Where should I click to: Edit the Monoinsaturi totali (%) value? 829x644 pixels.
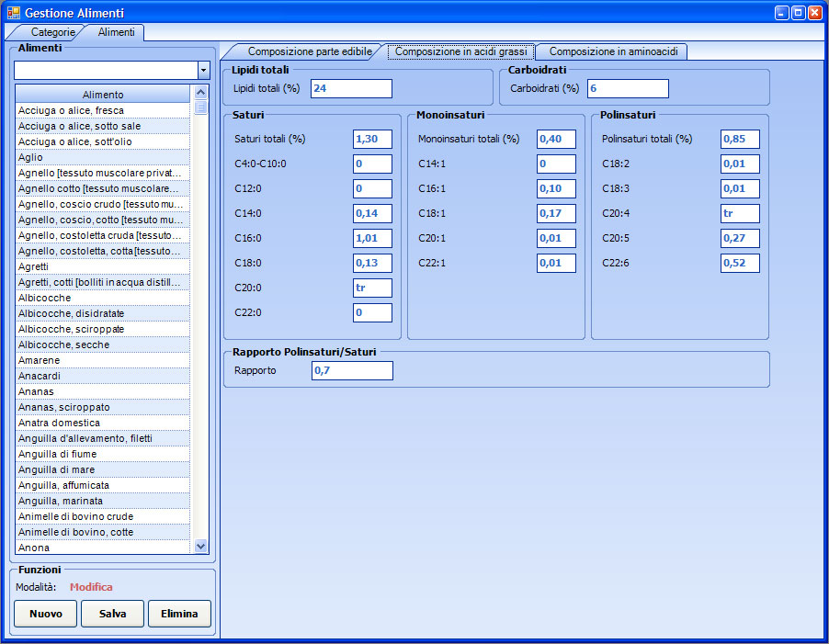point(556,139)
